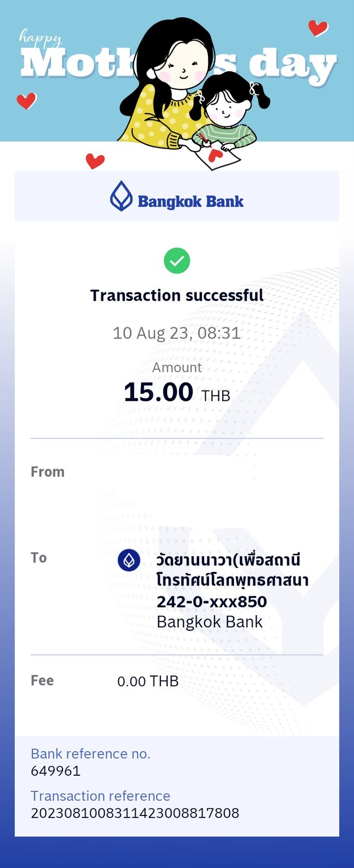This screenshot has width=354, height=868.
Task: Click the Bangkok Bank logo in header
Action: [x=177, y=196]
